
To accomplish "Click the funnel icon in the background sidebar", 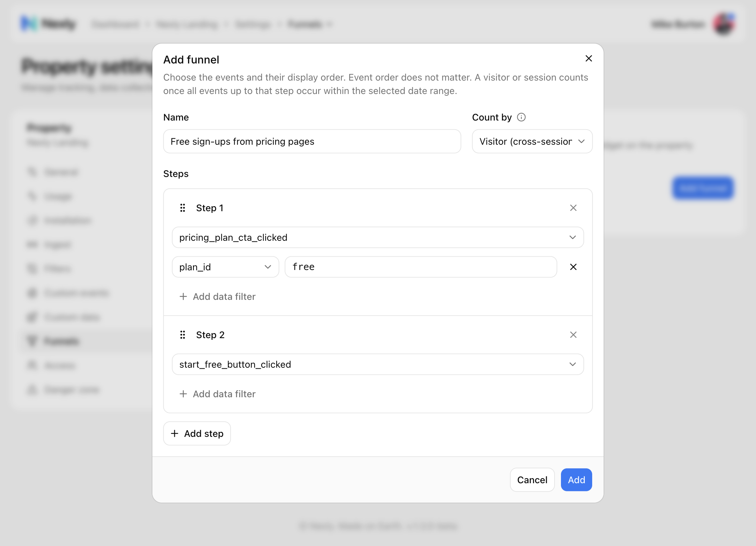I will (x=32, y=341).
